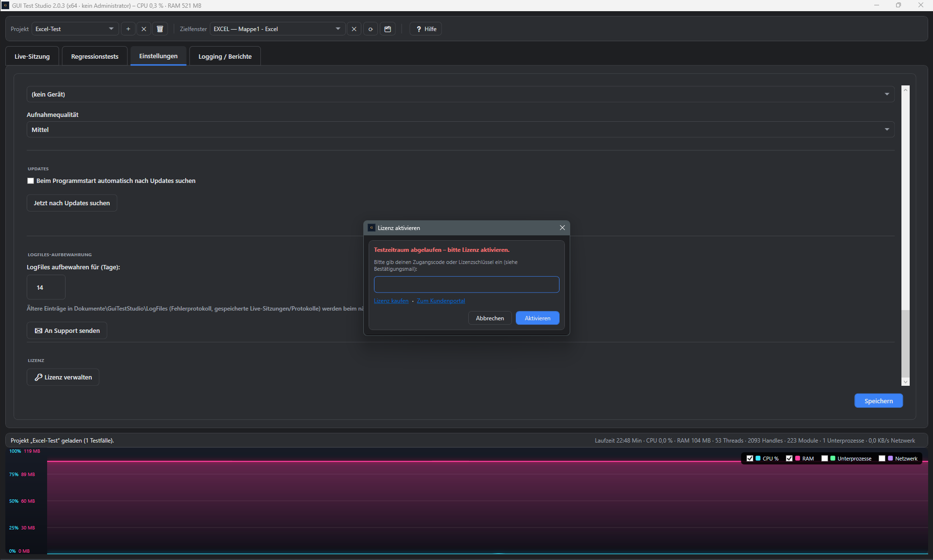Click Aktivieren to activate the license

pos(538,318)
